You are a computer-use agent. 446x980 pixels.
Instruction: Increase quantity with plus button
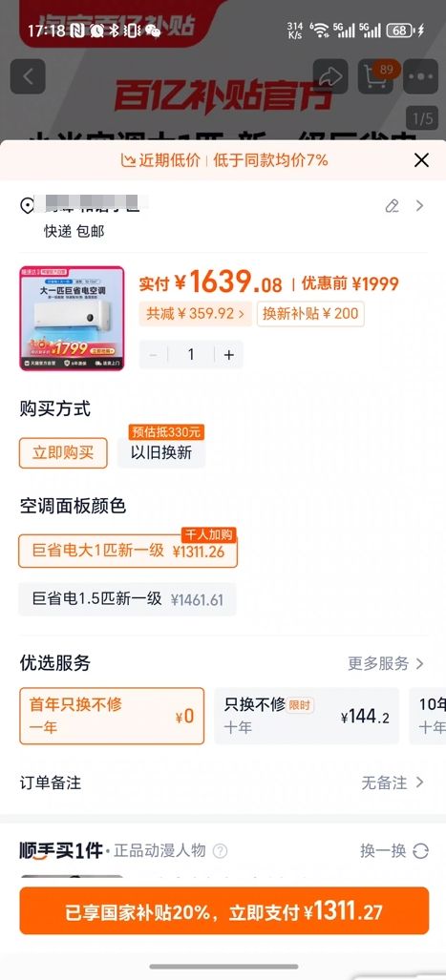[229, 354]
